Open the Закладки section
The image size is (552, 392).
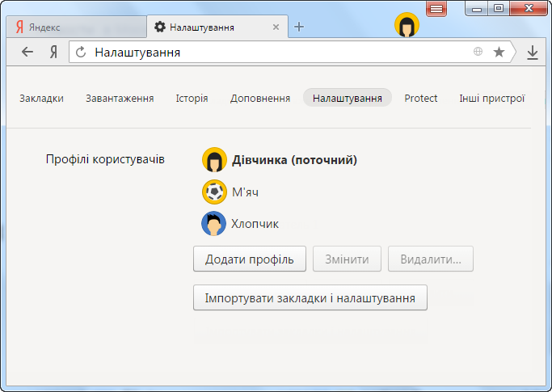[x=41, y=99]
